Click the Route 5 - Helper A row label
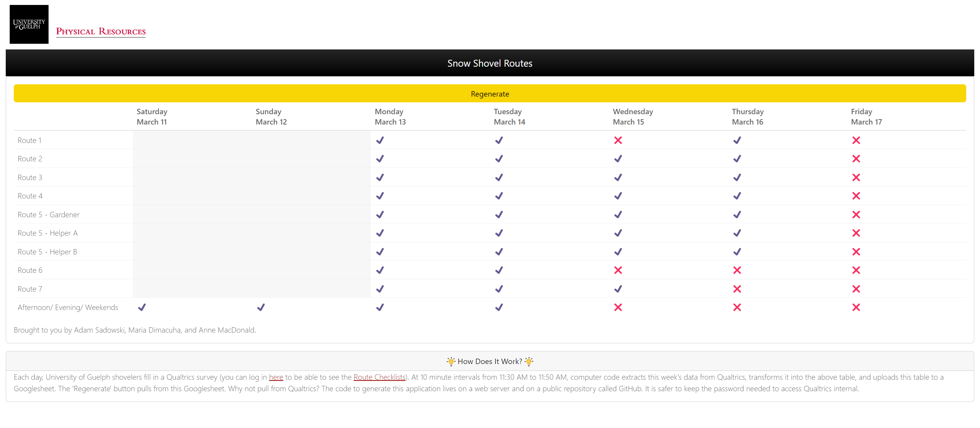980x428 pixels. tap(47, 233)
